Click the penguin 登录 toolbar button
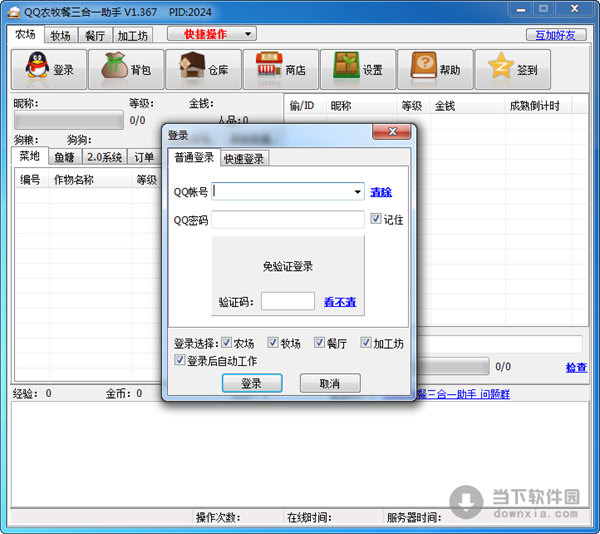The image size is (600, 534). [49, 69]
